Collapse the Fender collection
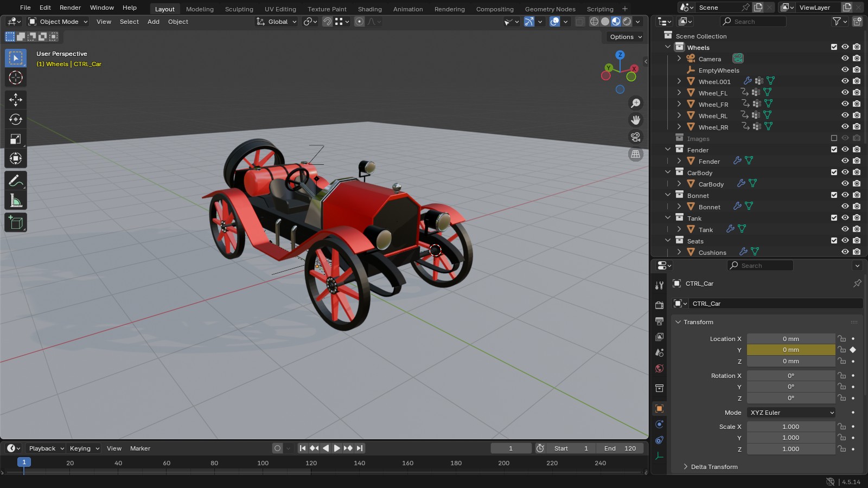 [x=668, y=150]
